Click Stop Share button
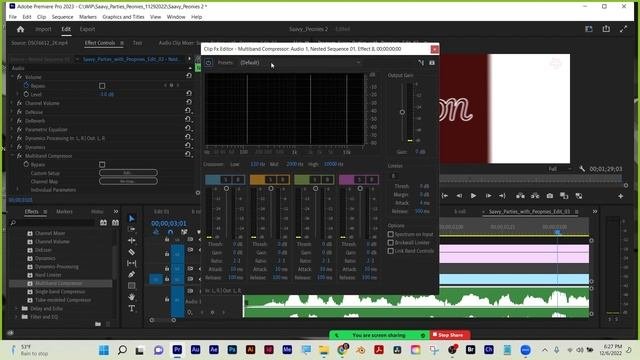 pos(450,335)
